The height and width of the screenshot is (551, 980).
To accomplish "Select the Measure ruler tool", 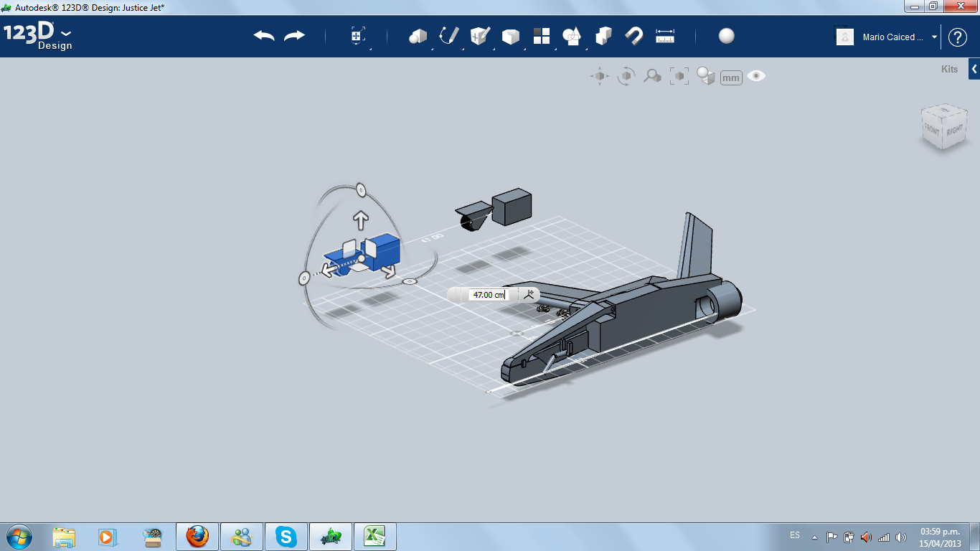I will pos(665,36).
